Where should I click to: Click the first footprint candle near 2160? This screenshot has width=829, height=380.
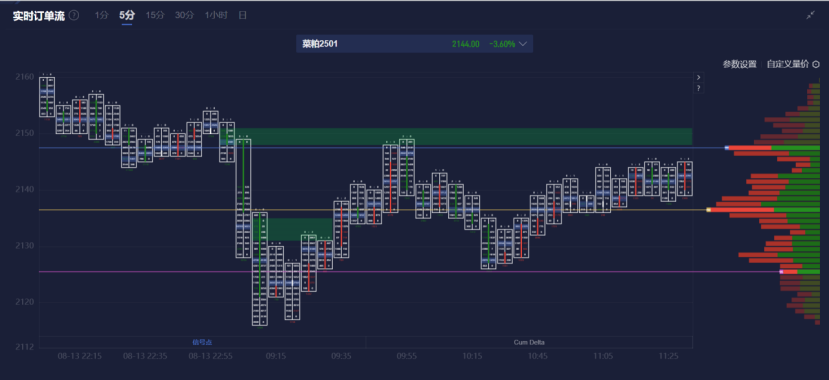point(47,97)
